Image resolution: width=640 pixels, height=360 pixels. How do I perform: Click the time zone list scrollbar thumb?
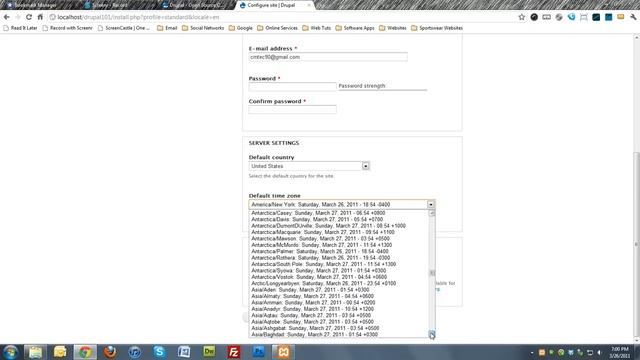432,273
